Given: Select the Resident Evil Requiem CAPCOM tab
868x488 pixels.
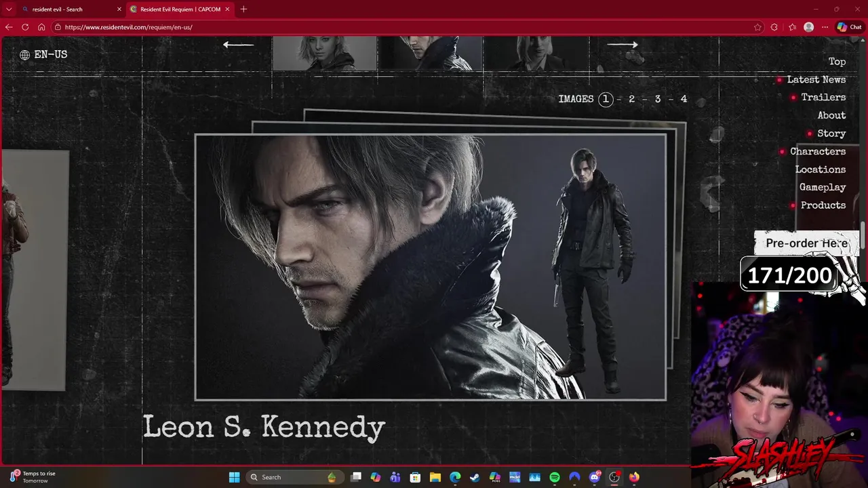Looking at the screenshot, I should pyautogui.click(x=180, y=9).
